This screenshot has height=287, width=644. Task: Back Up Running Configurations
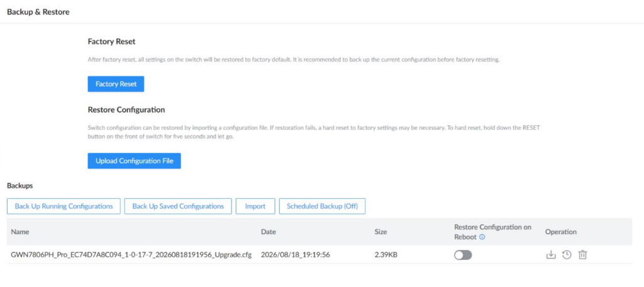pyautogui.click(x=64, y=206)
